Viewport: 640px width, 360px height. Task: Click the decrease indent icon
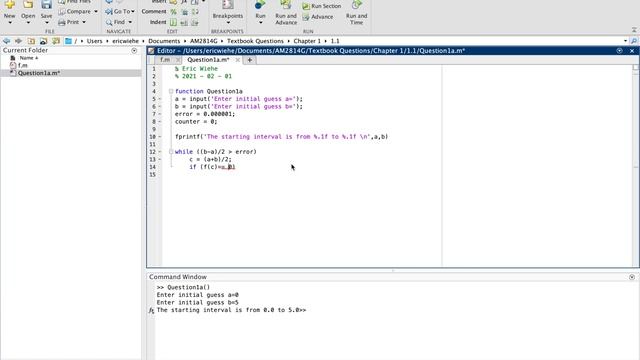(x=195, y=22)
